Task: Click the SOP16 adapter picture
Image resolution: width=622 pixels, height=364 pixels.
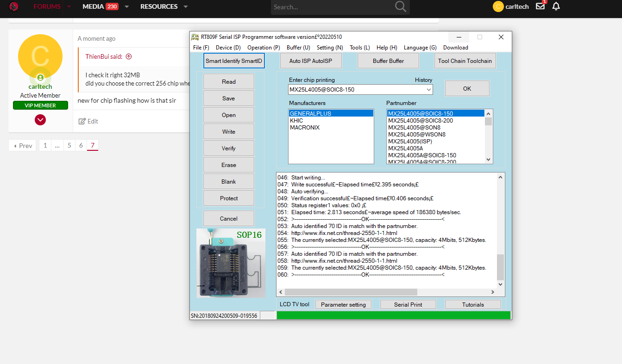Action: click(231, 263)
